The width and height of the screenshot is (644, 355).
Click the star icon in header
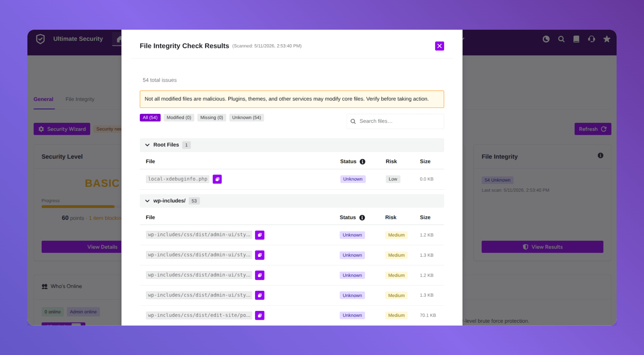coord(607,39)
